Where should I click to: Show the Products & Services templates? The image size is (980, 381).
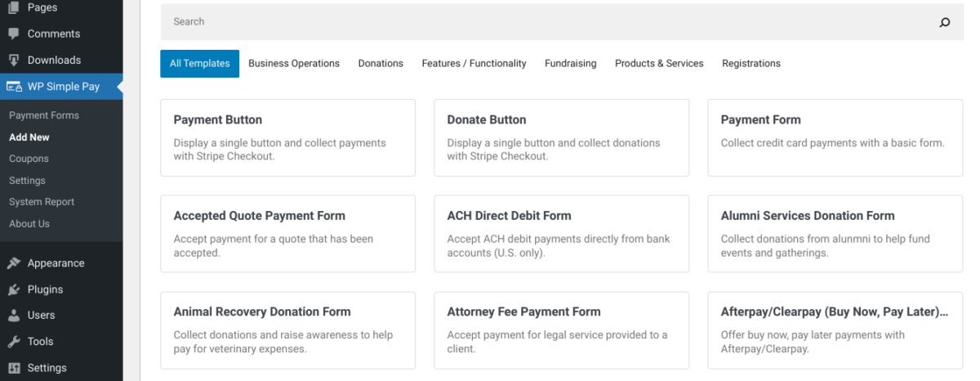tap(659, 64)
